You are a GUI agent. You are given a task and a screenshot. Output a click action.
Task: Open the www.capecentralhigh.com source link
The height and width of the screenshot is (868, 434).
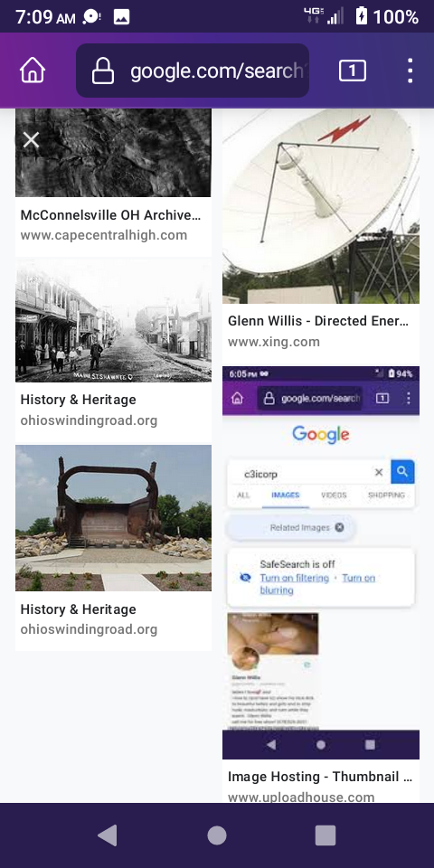pos(103,235)
